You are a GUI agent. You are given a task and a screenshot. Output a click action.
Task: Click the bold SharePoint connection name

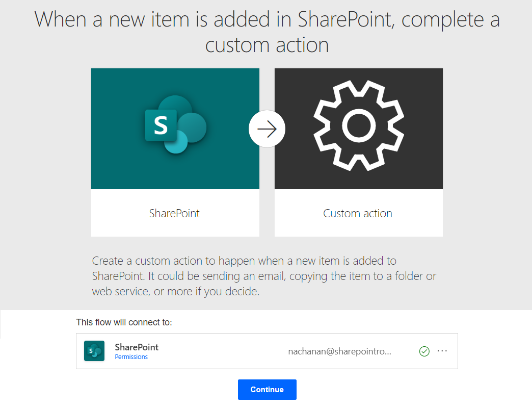point(137,347)
